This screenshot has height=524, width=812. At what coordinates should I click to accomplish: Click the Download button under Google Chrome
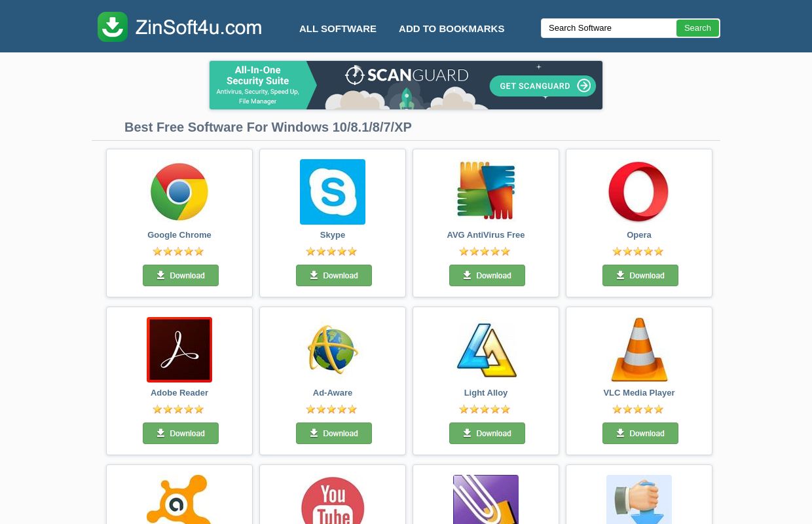pos(180,275)
